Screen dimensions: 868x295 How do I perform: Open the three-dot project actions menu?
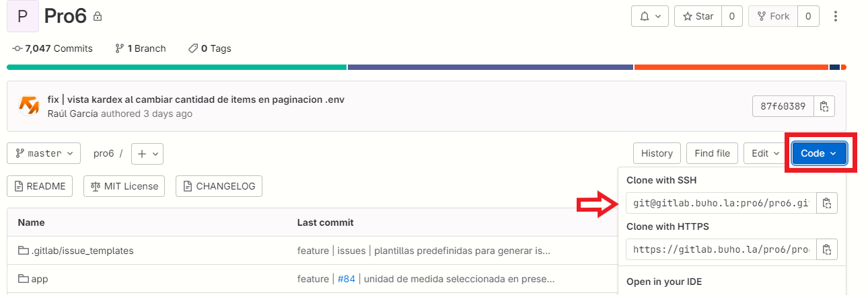tap(836, 16)
